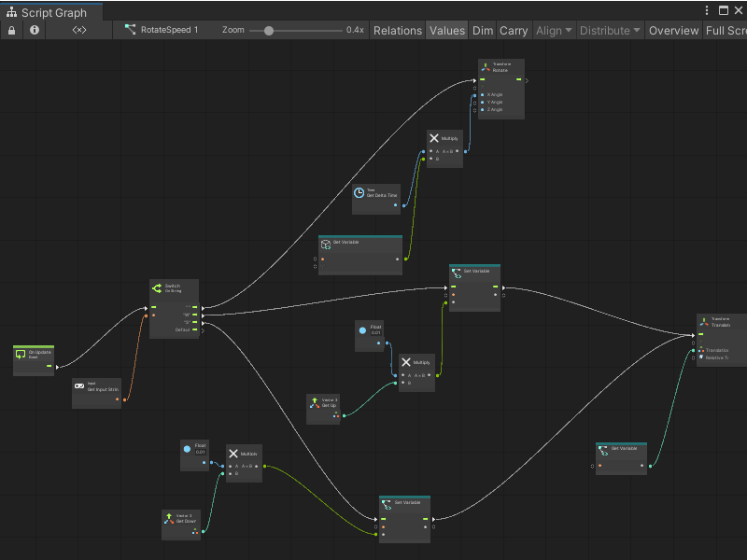Open the three-dot overflow menu
The height and width of the screenshot is (560, 747).
pyautogui.click(x=707, y=9)
